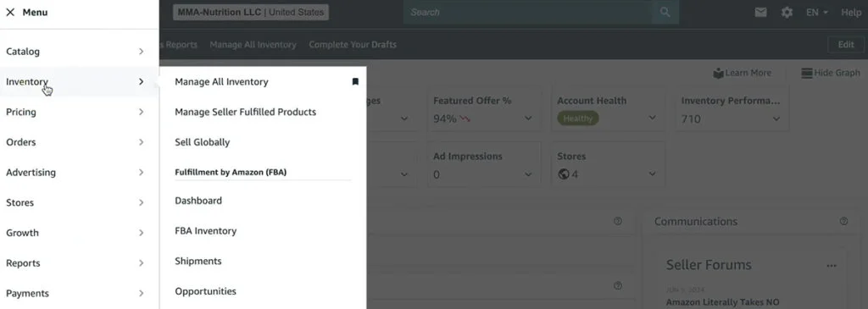Click the globe icon under Stores
This screenshot has height=309, width=868.
coord(563,174)
